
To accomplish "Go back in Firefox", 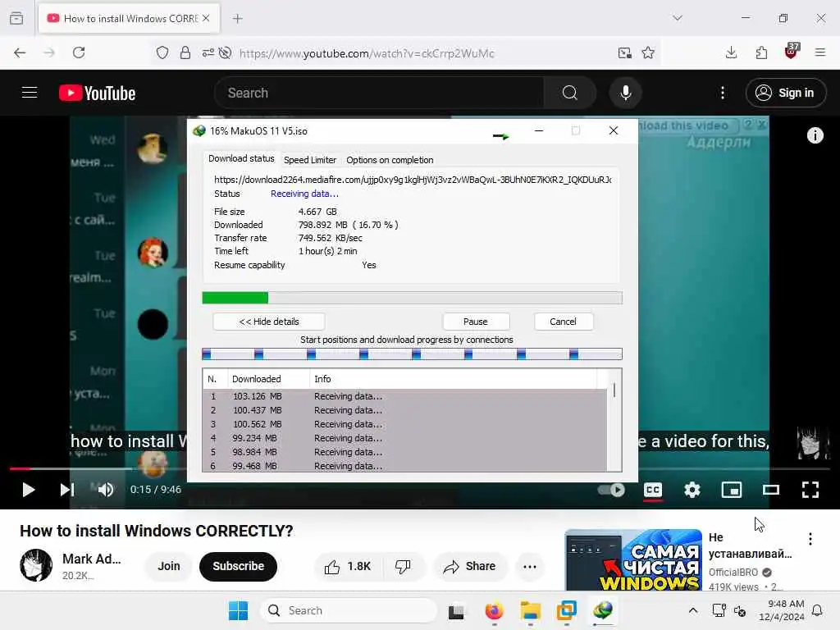I will (x=20, y=52).
